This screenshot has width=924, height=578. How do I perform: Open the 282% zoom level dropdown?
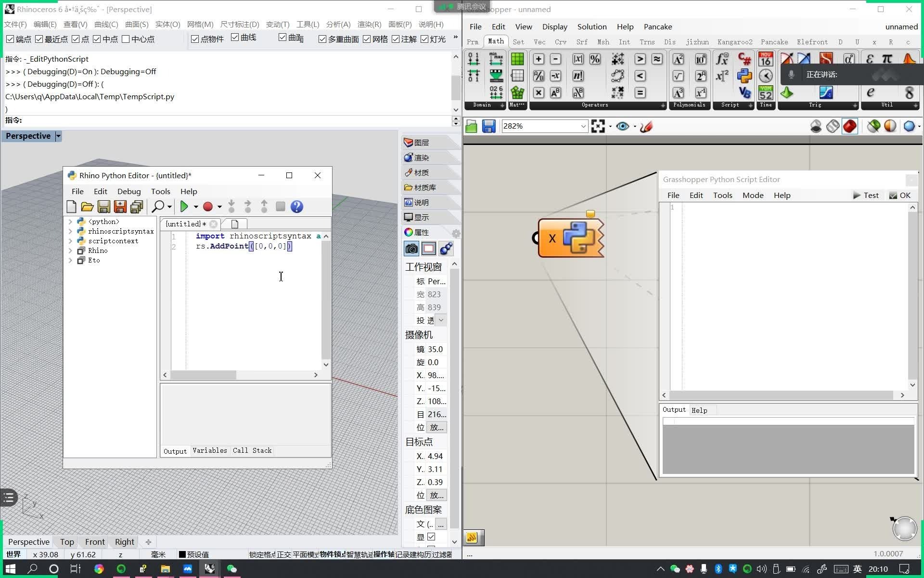tap(583, 126)
